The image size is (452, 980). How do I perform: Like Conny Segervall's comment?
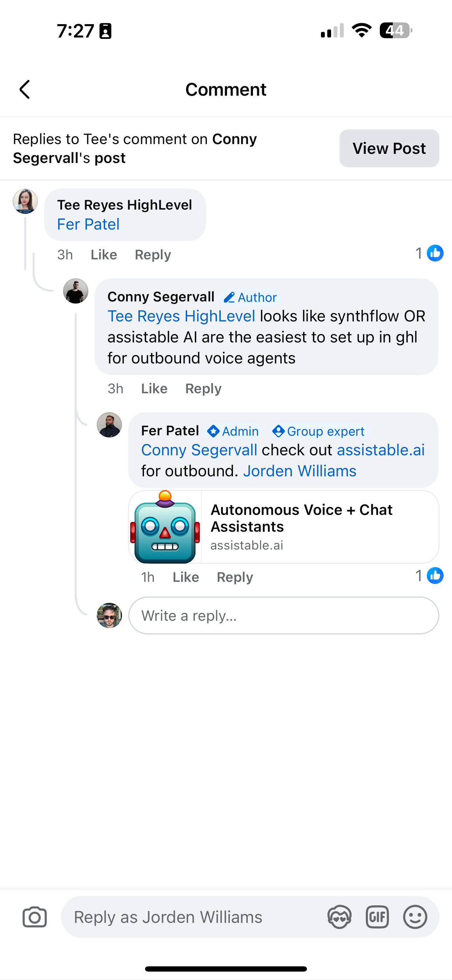pos(154,388)
